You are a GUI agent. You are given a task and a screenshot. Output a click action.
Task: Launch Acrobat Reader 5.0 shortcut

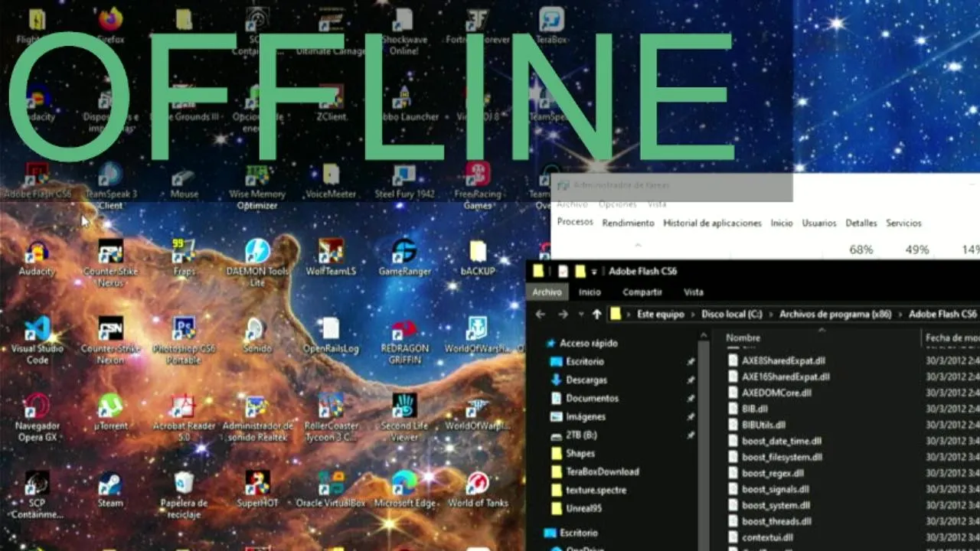184,417
